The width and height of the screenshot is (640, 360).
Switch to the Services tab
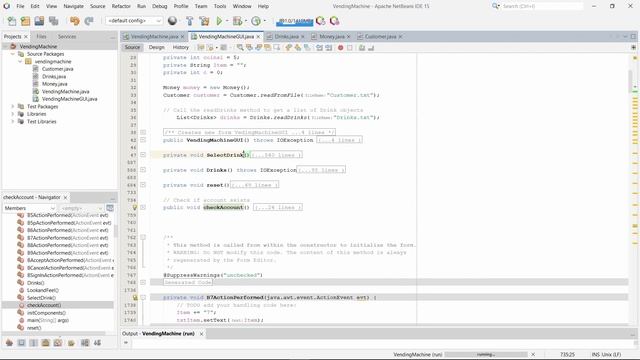[67, 37]
